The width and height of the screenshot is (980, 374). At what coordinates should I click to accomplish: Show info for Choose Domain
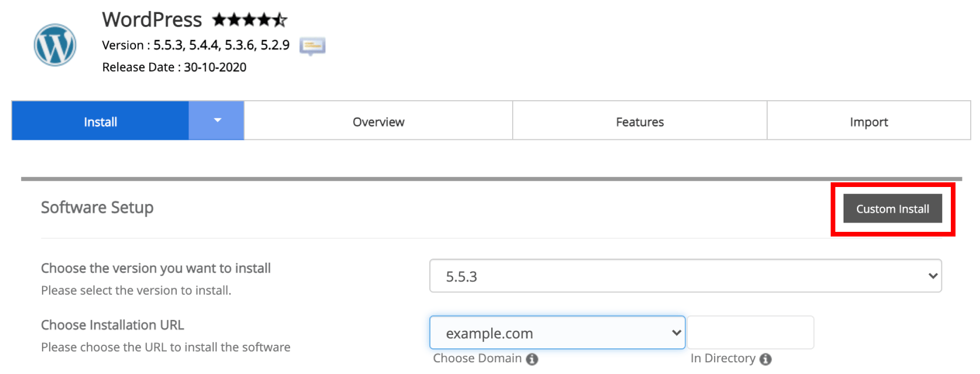pos(532,359)
